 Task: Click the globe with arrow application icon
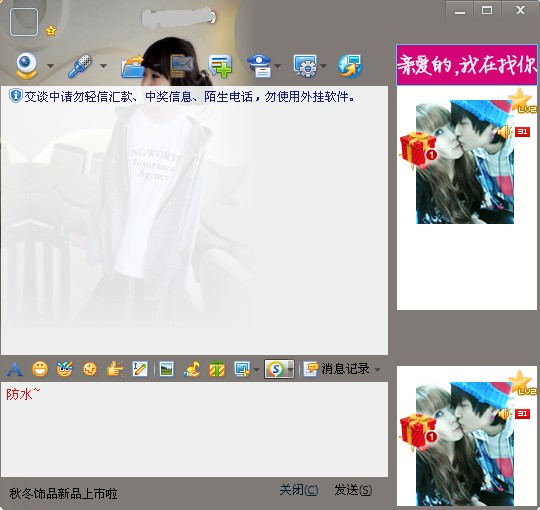350,66
